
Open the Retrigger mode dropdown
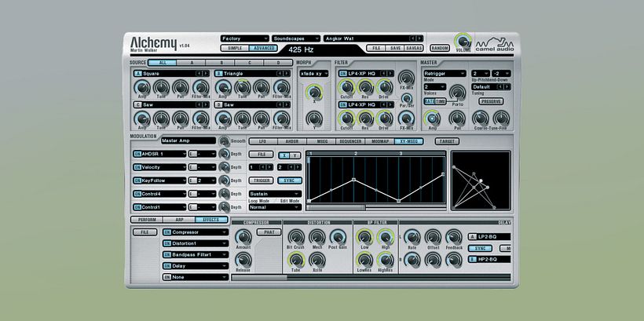pyautogui.click(x=443, y=74)
